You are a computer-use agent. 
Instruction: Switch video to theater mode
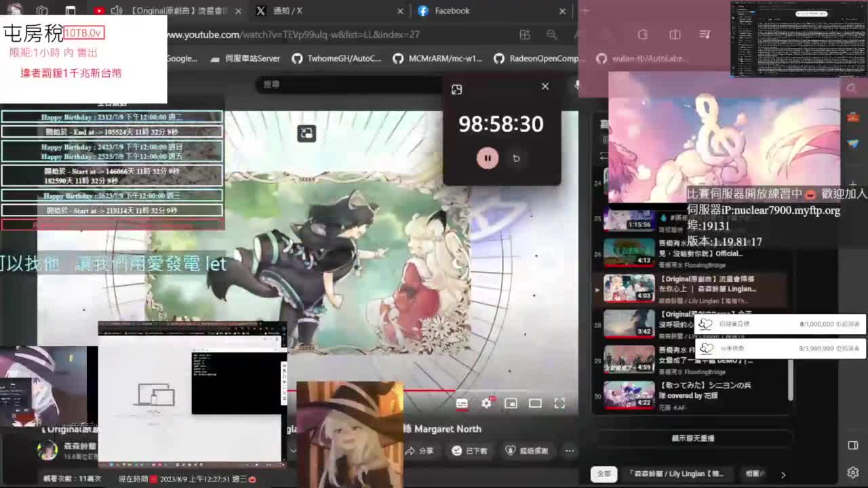[x=535, y=403]
